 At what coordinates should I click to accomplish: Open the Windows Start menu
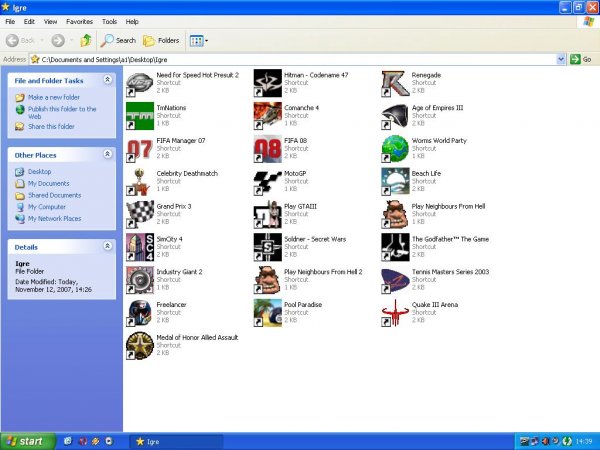tap(28, 442)
